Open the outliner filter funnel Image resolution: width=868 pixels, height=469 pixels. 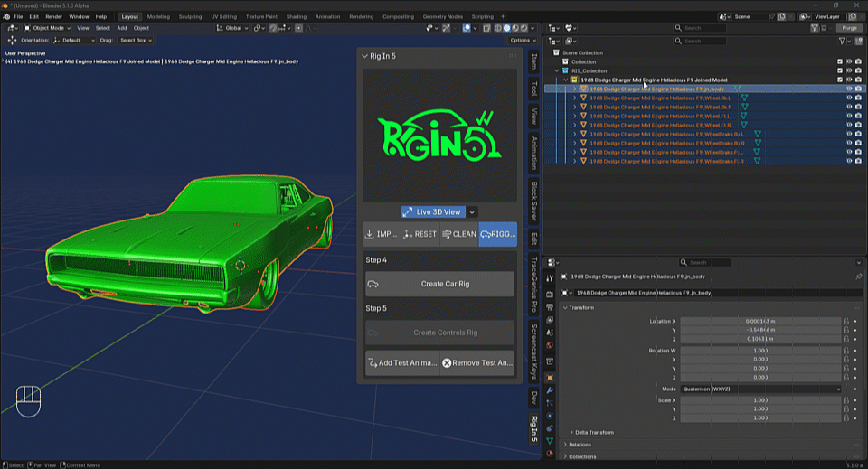tap(843, 41)
